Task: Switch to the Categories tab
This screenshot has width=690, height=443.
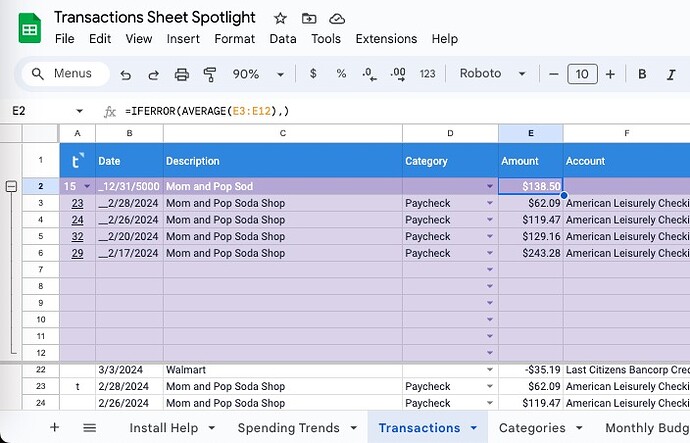Action: (x=532, y=428)
